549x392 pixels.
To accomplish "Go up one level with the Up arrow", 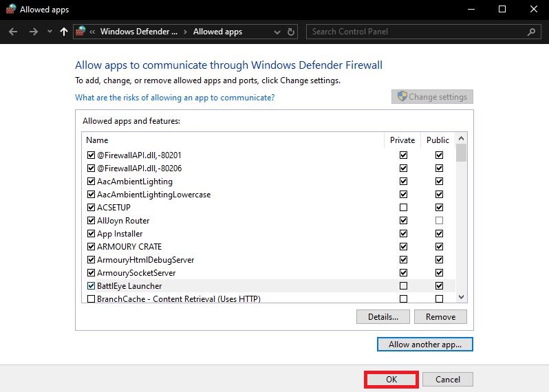I will (x=64, y=32).
